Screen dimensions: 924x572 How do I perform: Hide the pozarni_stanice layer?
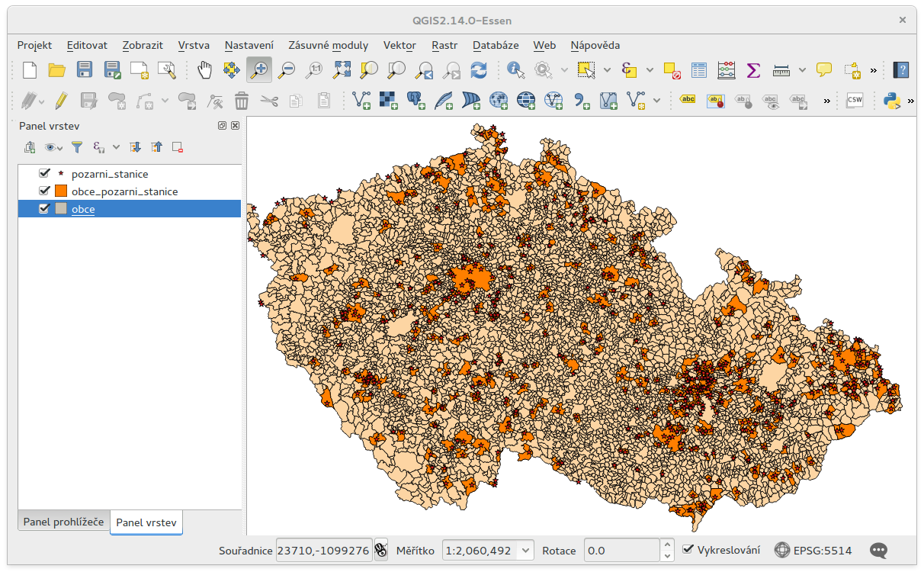coord(44,174)
